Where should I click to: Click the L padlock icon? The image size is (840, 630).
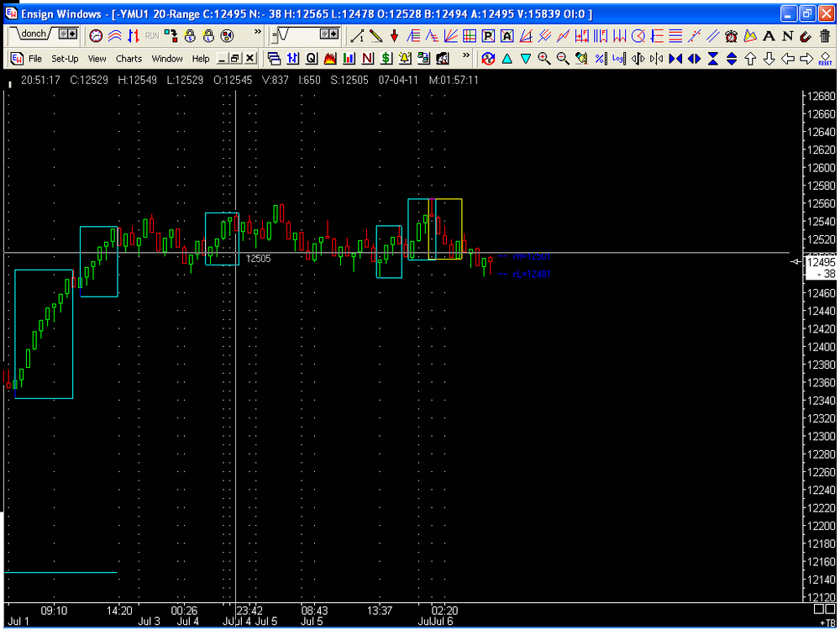pos(208,36)
